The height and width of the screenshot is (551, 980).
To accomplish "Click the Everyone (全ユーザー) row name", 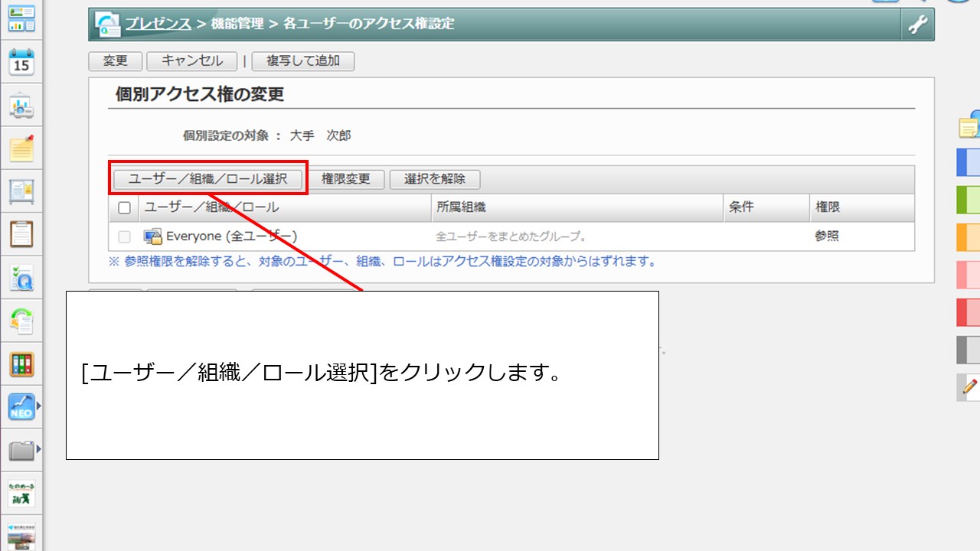I will tap(232, 236).
